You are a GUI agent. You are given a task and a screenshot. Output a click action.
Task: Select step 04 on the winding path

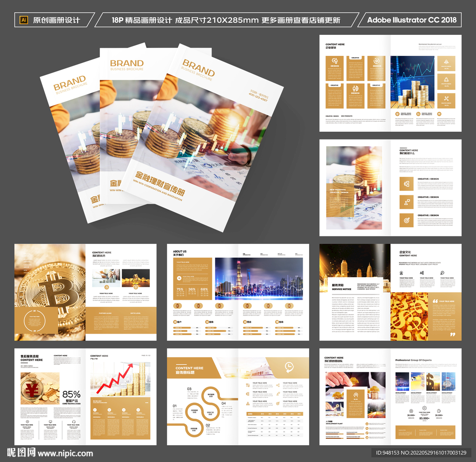224,403
